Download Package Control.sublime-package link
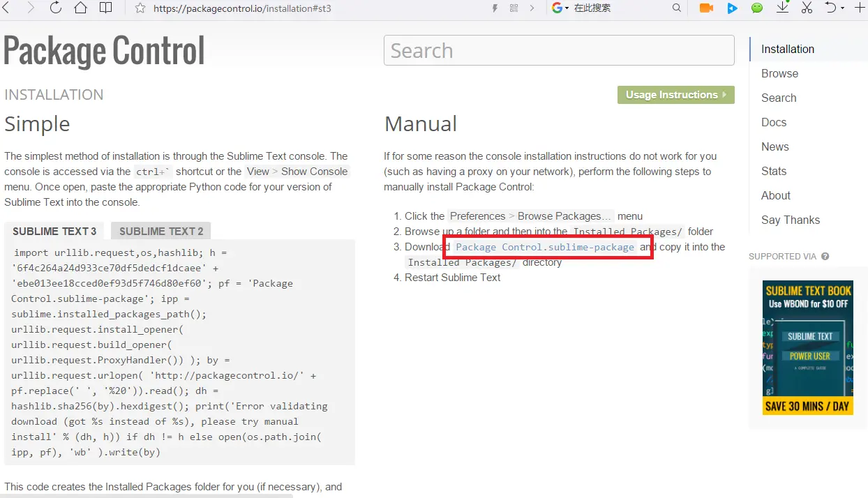 point(545,247)
